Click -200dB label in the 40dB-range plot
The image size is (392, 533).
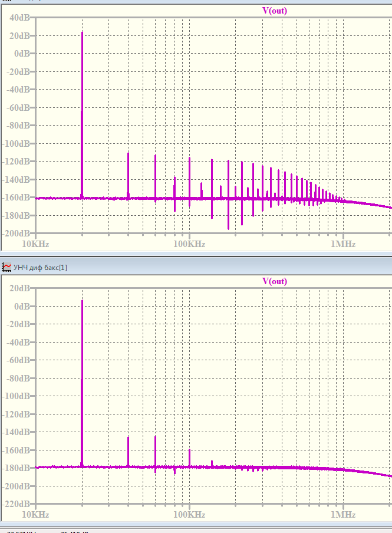coord(17,233)
